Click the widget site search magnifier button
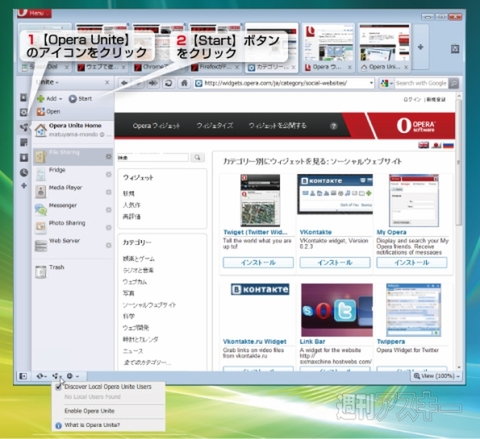 click(x=197, y=157)
